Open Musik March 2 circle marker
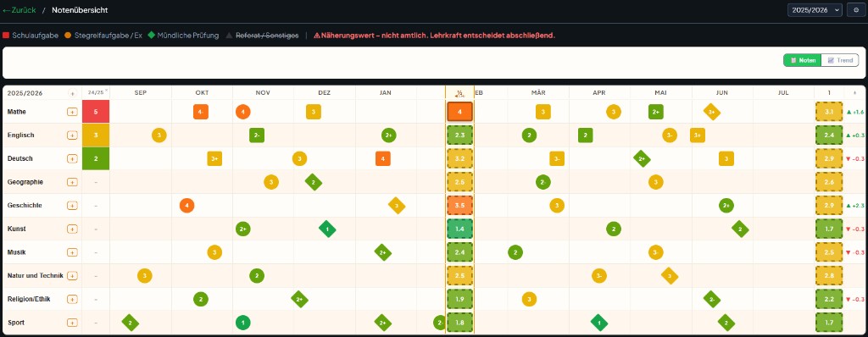Viewport: 868px width, 337px height. (515, 252)
